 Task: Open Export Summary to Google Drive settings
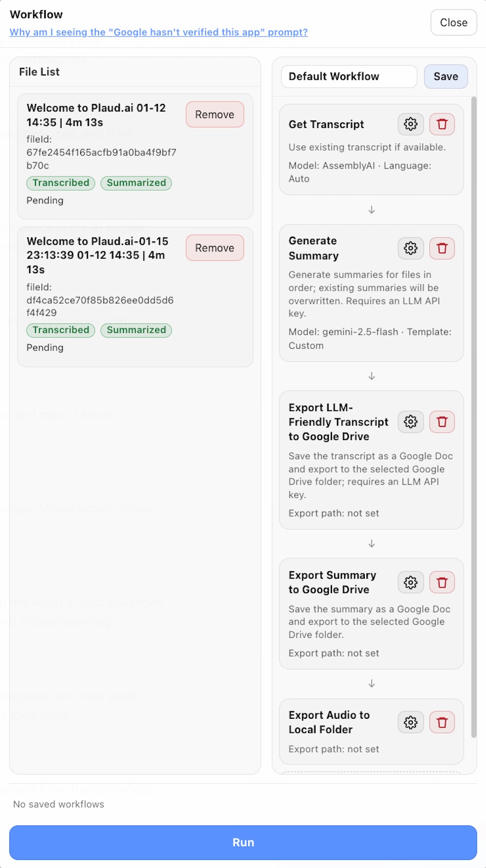pyautogui.click(x=411, y=583)
